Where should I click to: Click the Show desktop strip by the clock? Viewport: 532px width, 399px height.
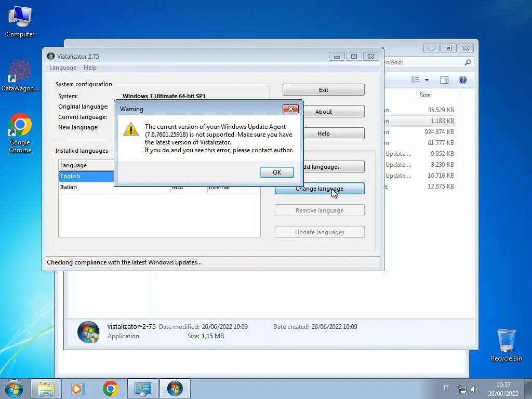[528, 389]
